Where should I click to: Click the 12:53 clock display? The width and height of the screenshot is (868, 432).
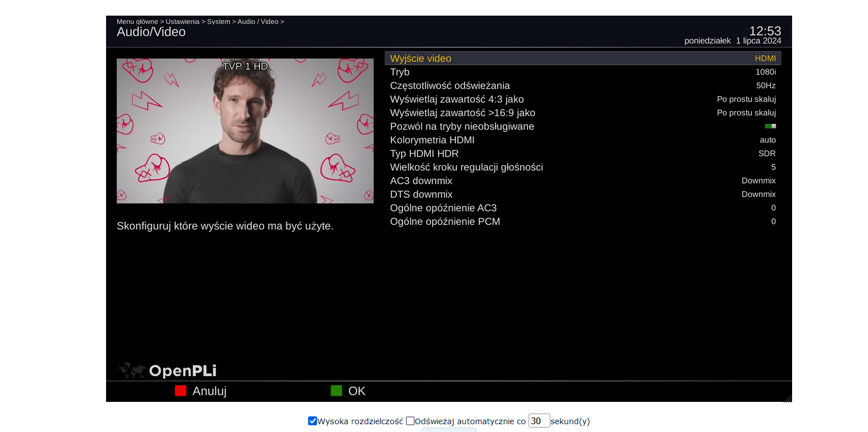765,31
